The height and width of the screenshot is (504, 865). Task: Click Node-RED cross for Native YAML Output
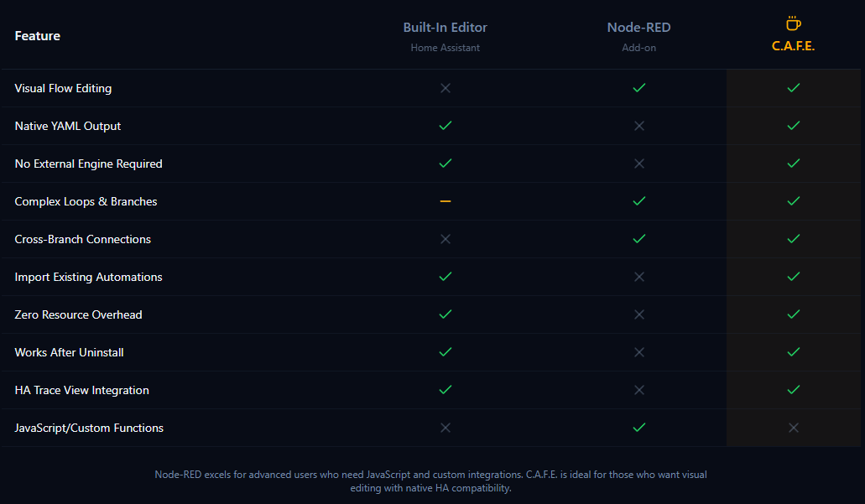click(639, 126)
